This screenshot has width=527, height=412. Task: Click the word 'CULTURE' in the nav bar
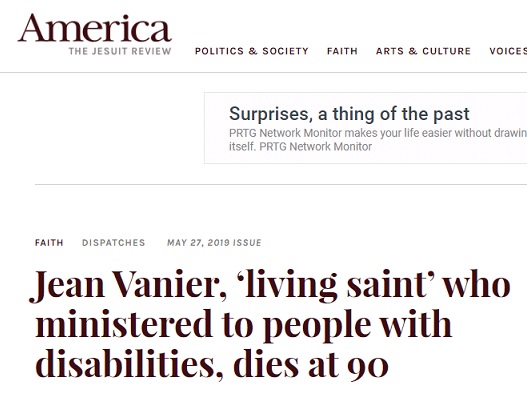point(446,51)
